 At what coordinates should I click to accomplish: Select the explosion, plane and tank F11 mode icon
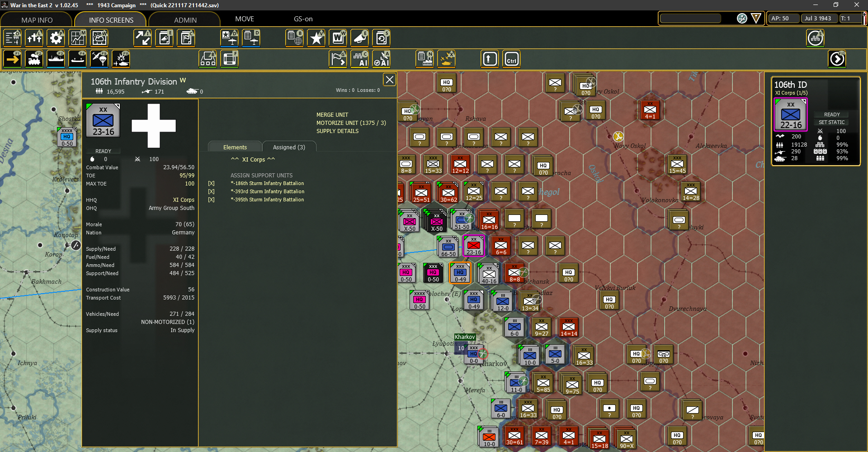point(121,59)
